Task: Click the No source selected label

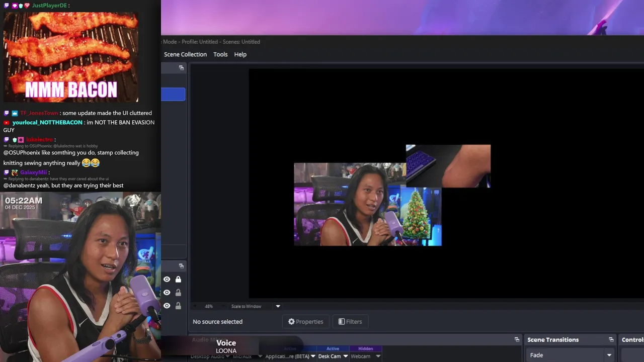Action: [x=217, y=322]
